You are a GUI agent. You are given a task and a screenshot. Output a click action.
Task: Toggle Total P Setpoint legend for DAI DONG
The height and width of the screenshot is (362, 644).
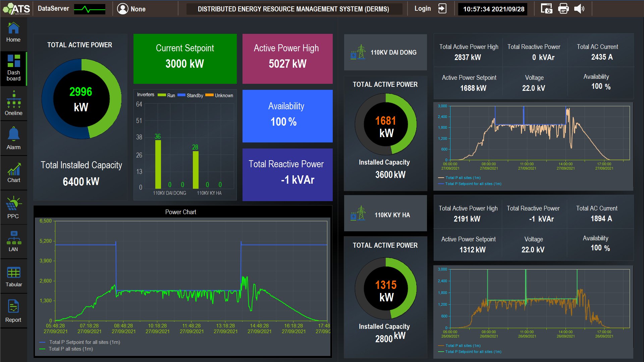pos(470,184)
